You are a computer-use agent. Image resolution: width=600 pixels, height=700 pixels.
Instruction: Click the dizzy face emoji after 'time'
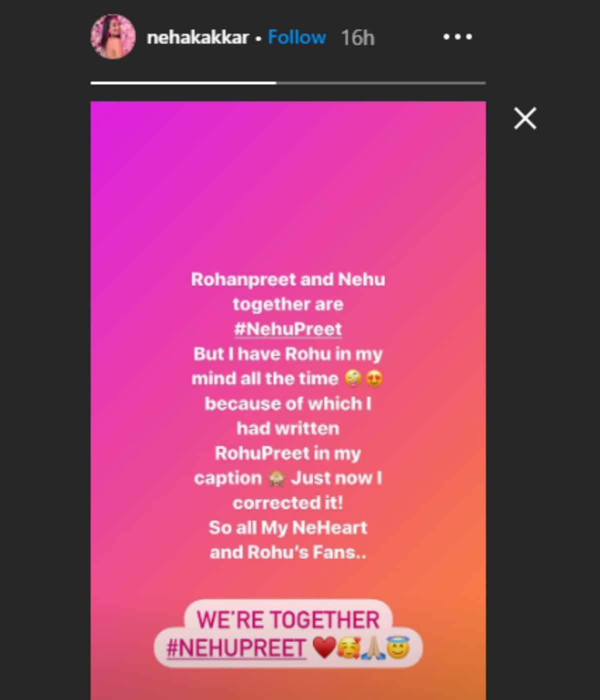(353, 378)
